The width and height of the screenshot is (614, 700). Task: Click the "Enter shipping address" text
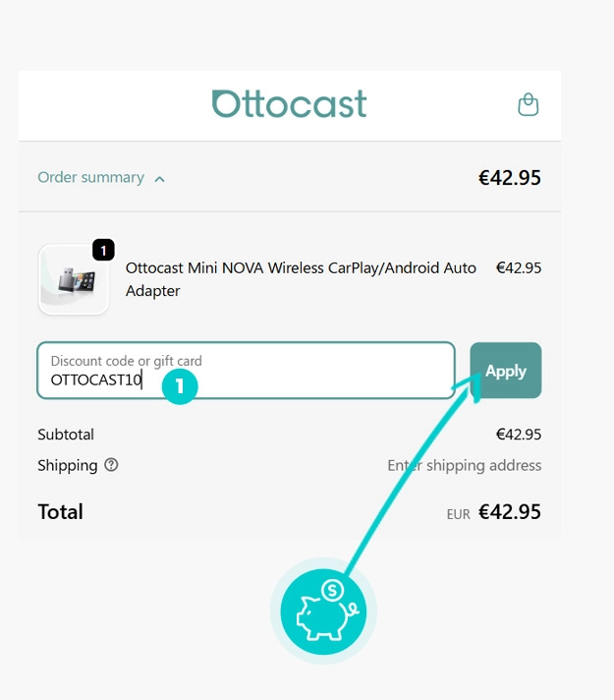(464, 465)
